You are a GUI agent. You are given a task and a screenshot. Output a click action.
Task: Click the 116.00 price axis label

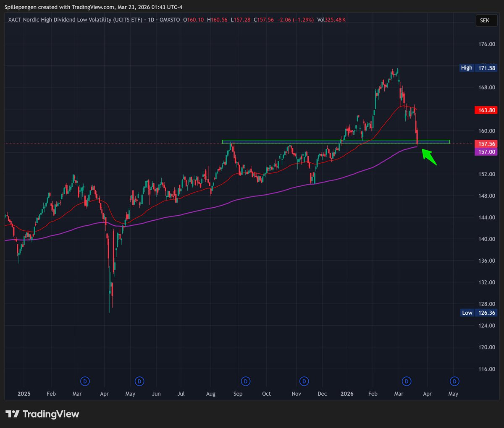pos(486,369)
